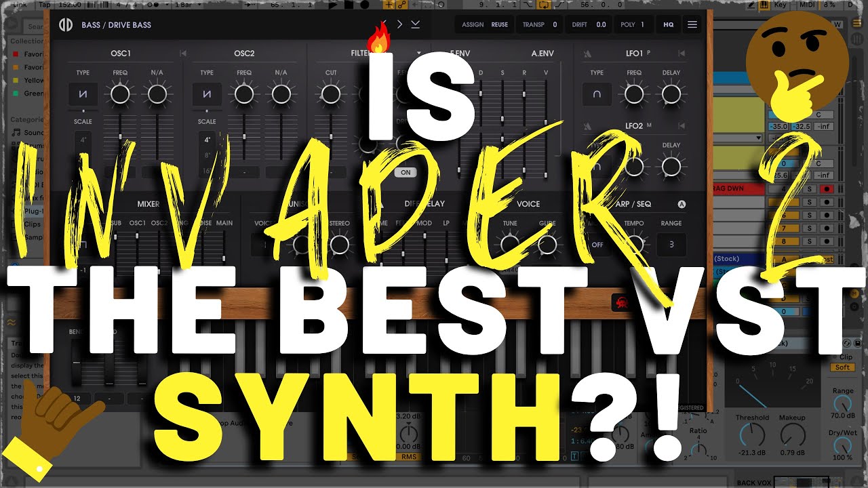
Task: Click the triangle icon left of LFO2
Action: (587, 126)
